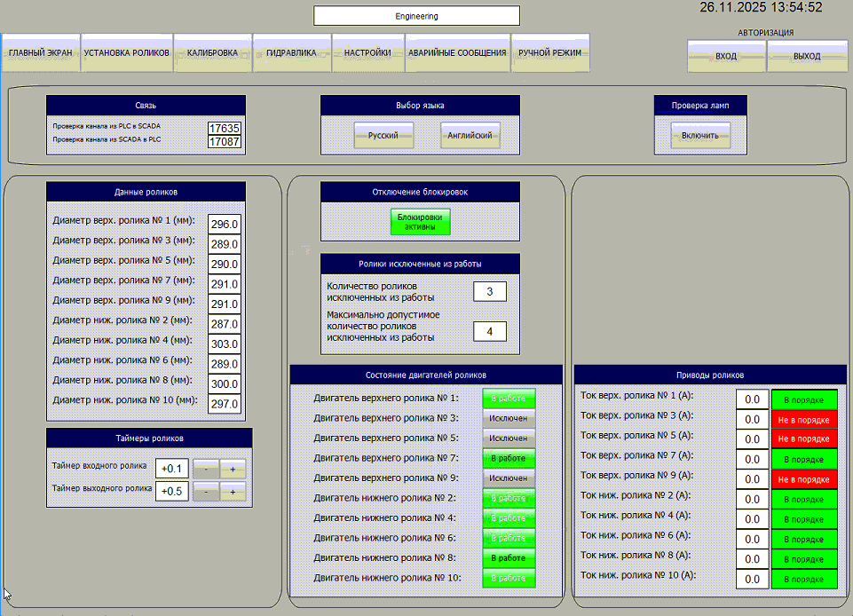Increase the input roller timer with plus

point(233,469)
